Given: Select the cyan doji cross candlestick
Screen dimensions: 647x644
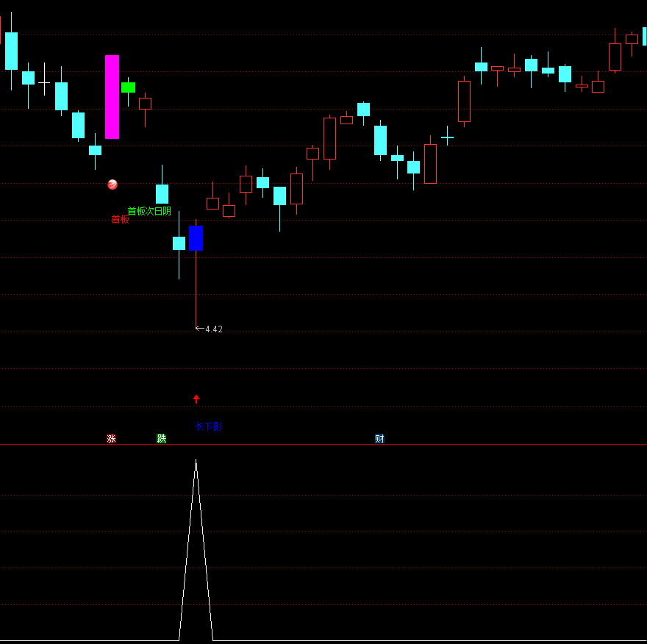Looking at the screenshot, I should point(447,137).
